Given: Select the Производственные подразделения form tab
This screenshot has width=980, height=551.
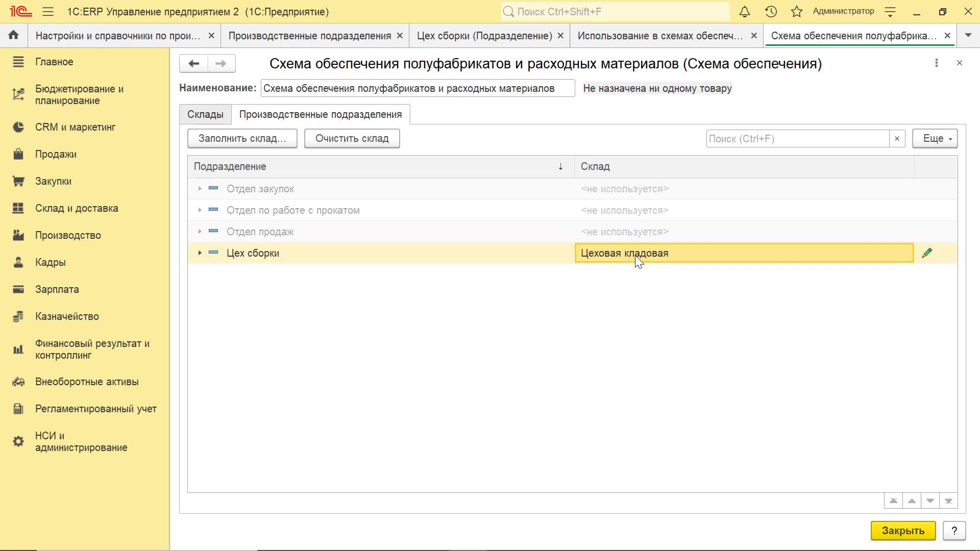Looking at the screenshot, I should pyautogui.click(x=321, y=114).
